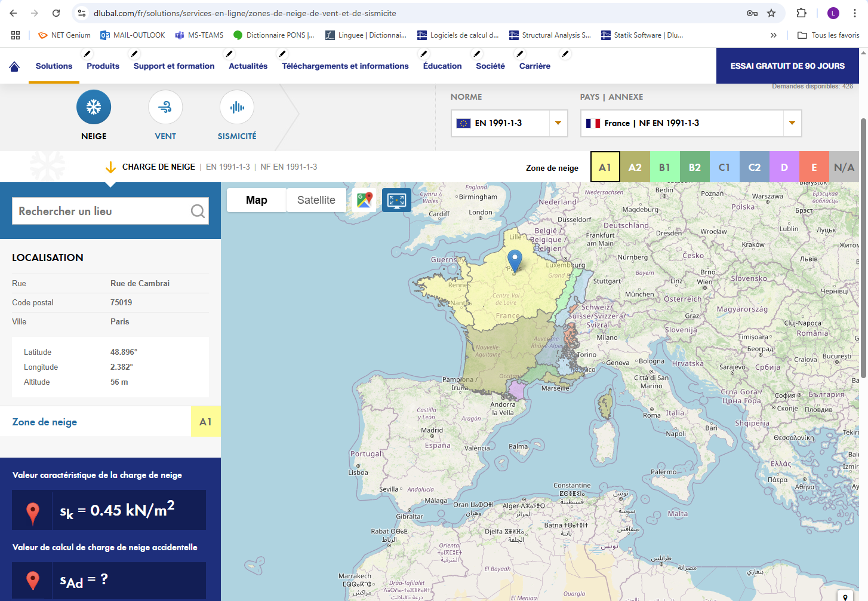Viewport: 868px width, 601px height.
Task: Select the Neige snowflake icon
Action: 94,107
